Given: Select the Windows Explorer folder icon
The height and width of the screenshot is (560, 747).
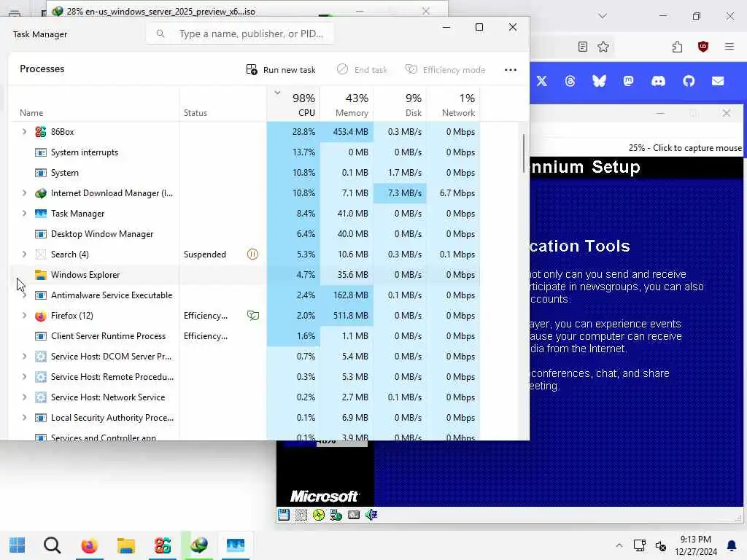Looking at the screenshot, I should [41, 275].
